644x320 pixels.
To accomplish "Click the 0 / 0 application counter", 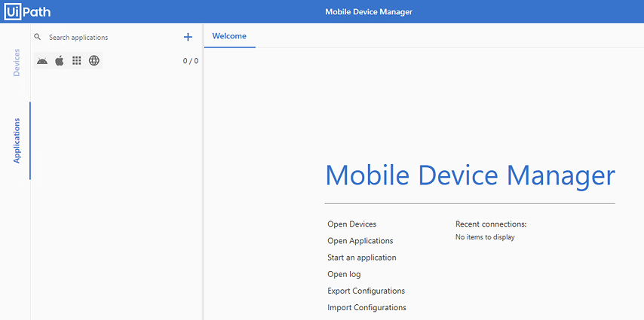I will pyautogui.click(x=191, y=61).
